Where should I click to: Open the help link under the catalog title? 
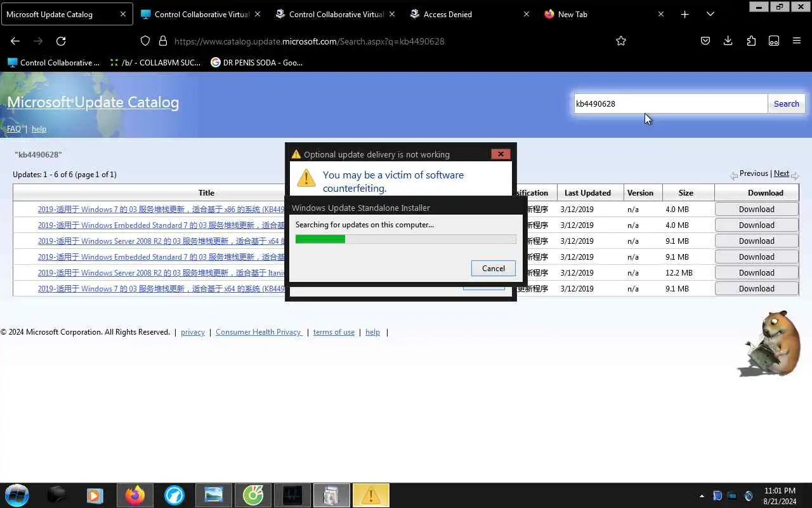(39, 128)
